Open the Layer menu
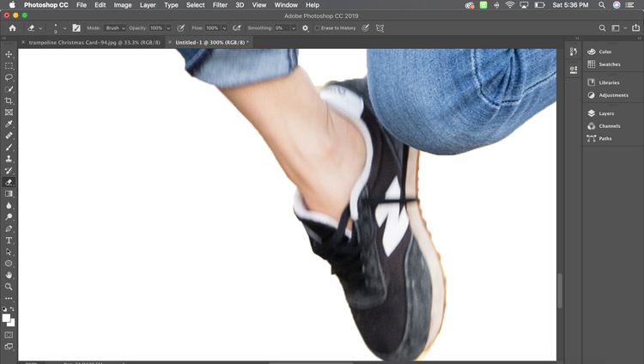The height and width of the screenshot is (364, 644). click(148, 5)
